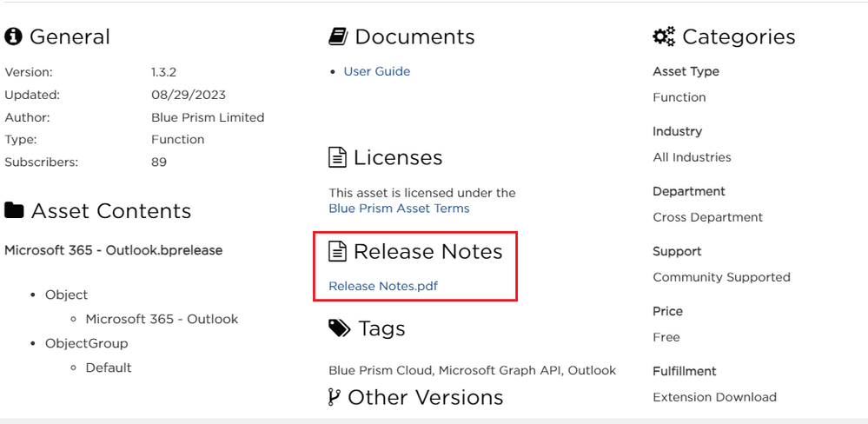868x424 pixels.
Task: Click the Release Notes document icon
Action: point(337,251)
